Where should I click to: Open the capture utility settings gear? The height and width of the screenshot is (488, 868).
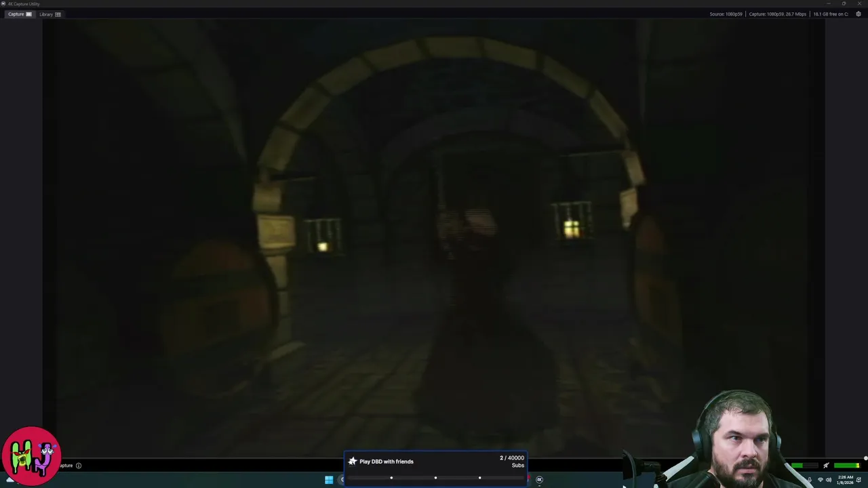[x=859, y=14]
